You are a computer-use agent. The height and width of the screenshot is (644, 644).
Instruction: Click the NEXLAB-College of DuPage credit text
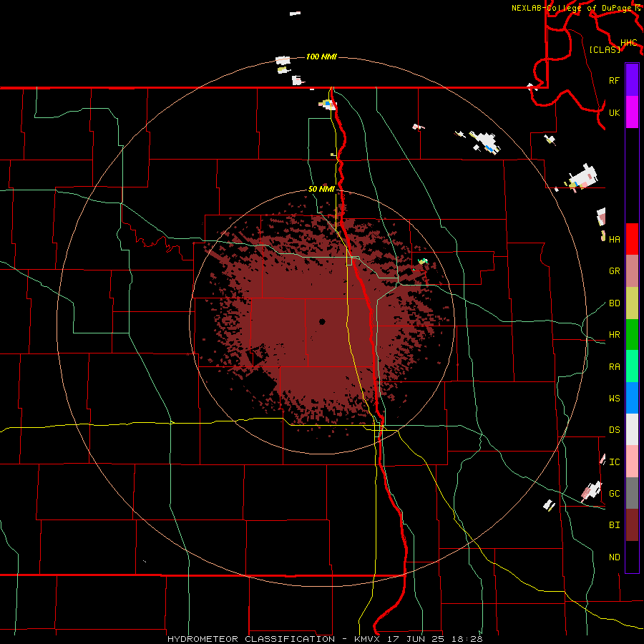click(573, 8)
